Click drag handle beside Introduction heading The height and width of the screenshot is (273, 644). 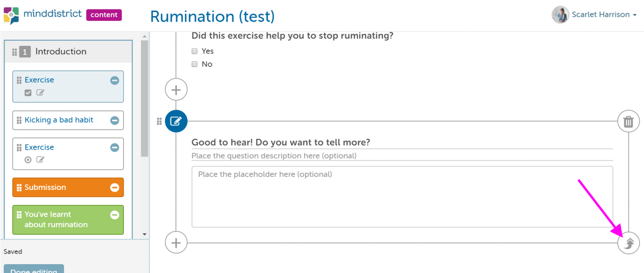15,52
